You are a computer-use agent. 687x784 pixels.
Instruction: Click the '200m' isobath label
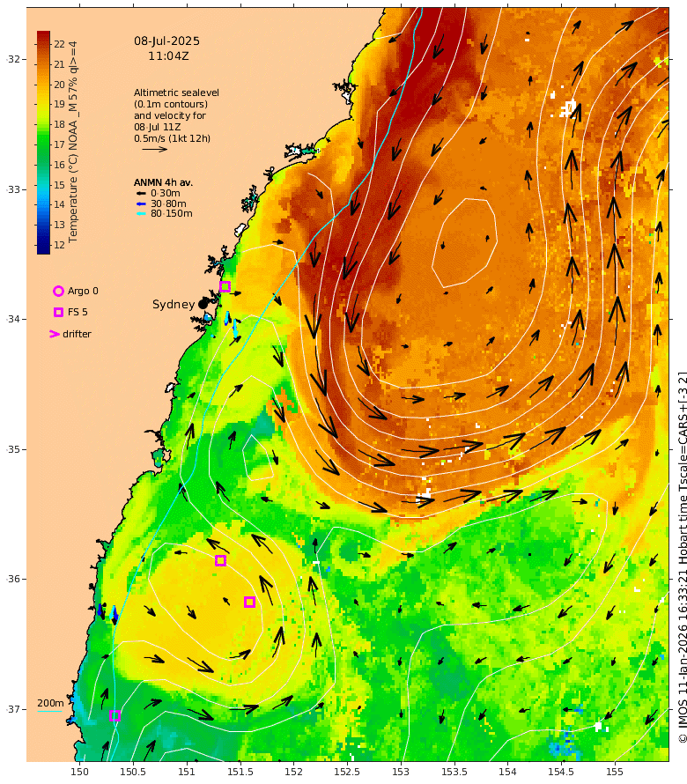(x=50, y=703)
